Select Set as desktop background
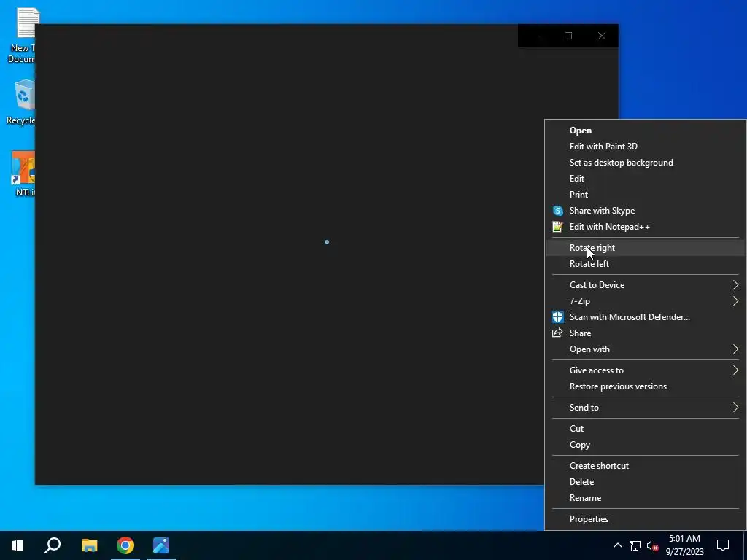Screen dimensions: 747x560 pyautogui.click(x=646, y=163)
